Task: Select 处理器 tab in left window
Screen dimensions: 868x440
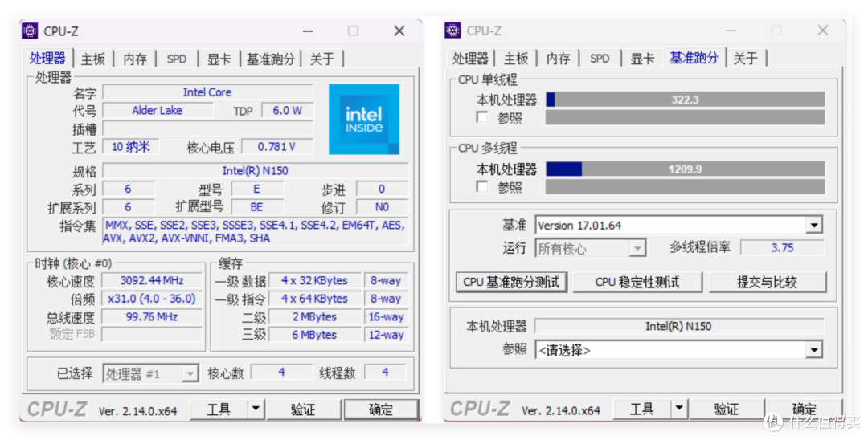Action: pos(47,58)
